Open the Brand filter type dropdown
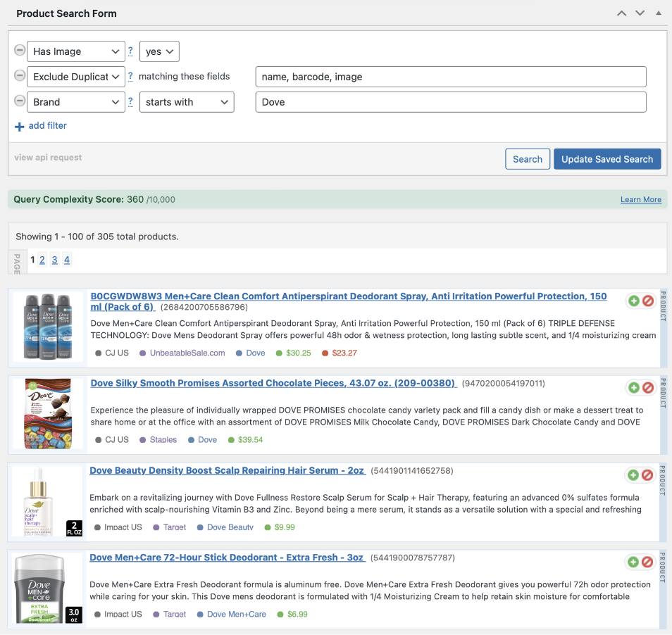The height and width of the screenshot is (635, 672). [76, 102]
